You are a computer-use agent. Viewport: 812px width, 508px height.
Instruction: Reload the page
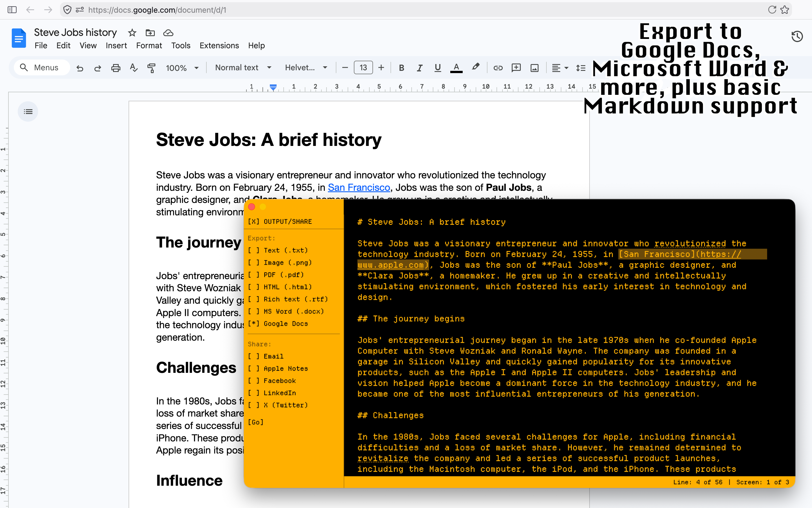pos(772,10)
